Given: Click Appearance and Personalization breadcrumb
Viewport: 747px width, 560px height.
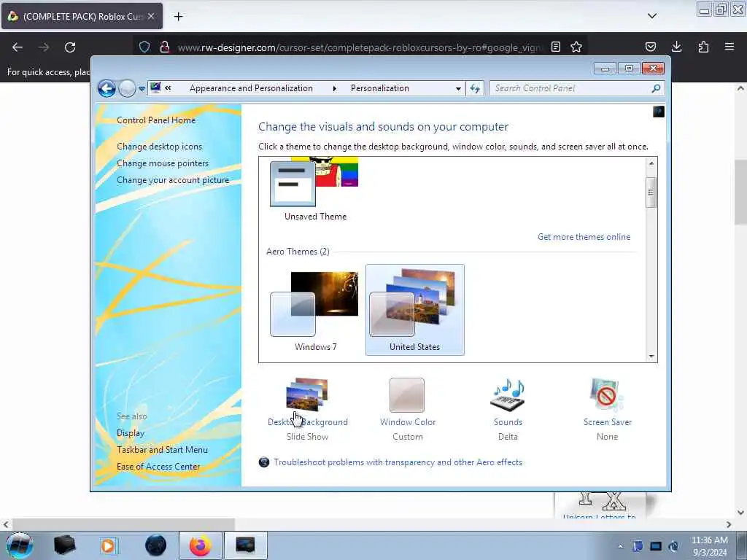Looking at the screenshot, I should tap(251, 88).
